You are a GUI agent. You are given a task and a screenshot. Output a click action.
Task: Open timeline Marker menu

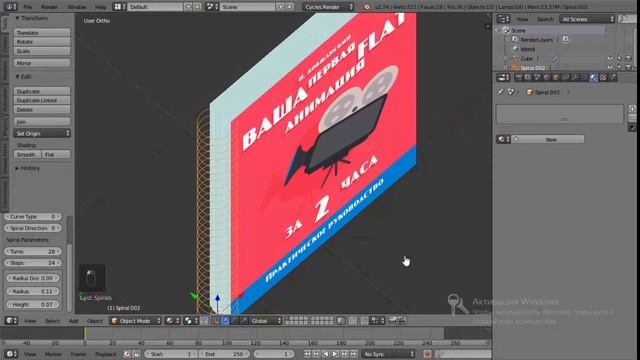[53, 354]
